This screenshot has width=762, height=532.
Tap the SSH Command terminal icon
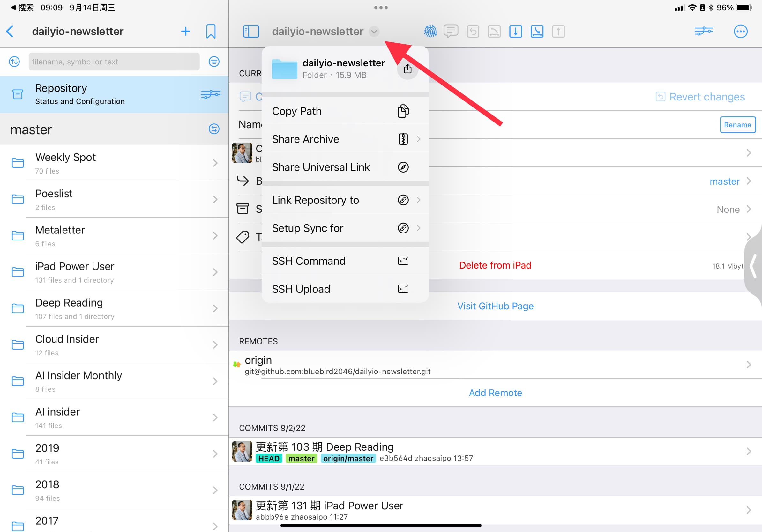click(x=403, y=261)
